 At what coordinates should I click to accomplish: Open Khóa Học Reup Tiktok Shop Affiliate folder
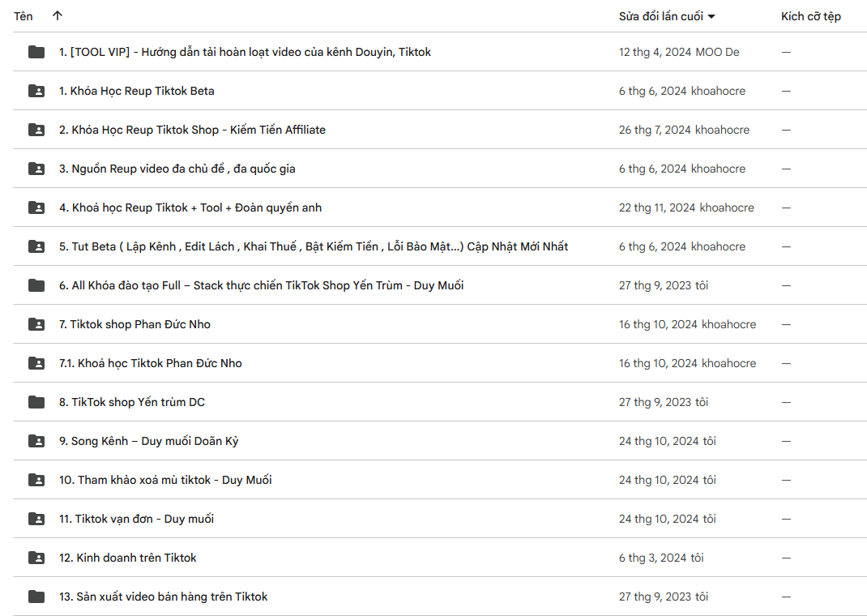(440, 130)
